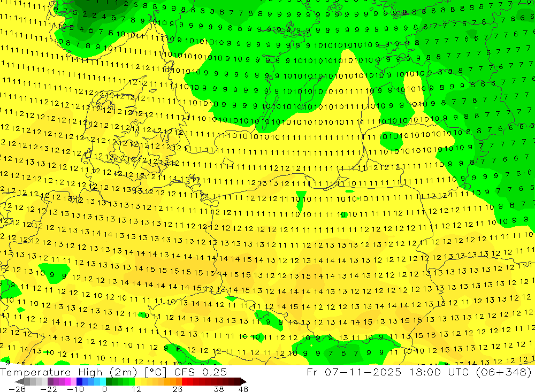Click the '48' legend label
Screen dimensions: 535x392
pos(243,389)
